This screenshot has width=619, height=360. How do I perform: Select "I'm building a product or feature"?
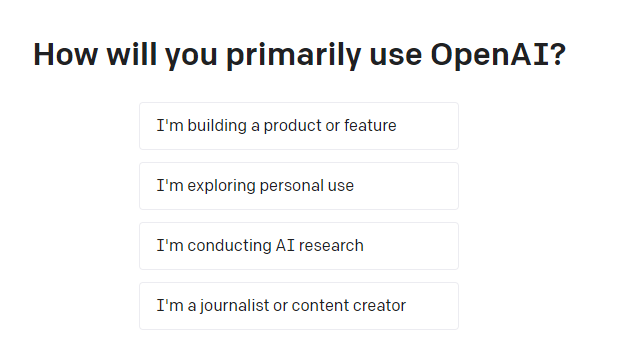pos(299,126)
